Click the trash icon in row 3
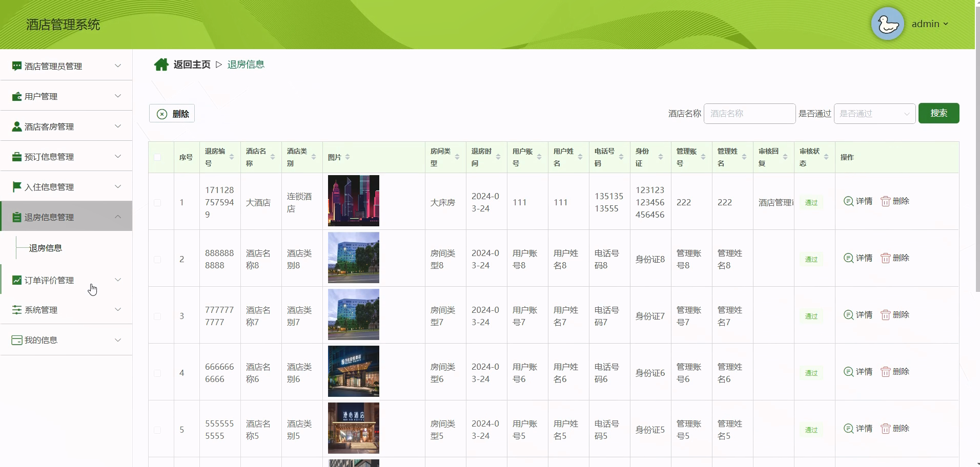 [886, 315]
